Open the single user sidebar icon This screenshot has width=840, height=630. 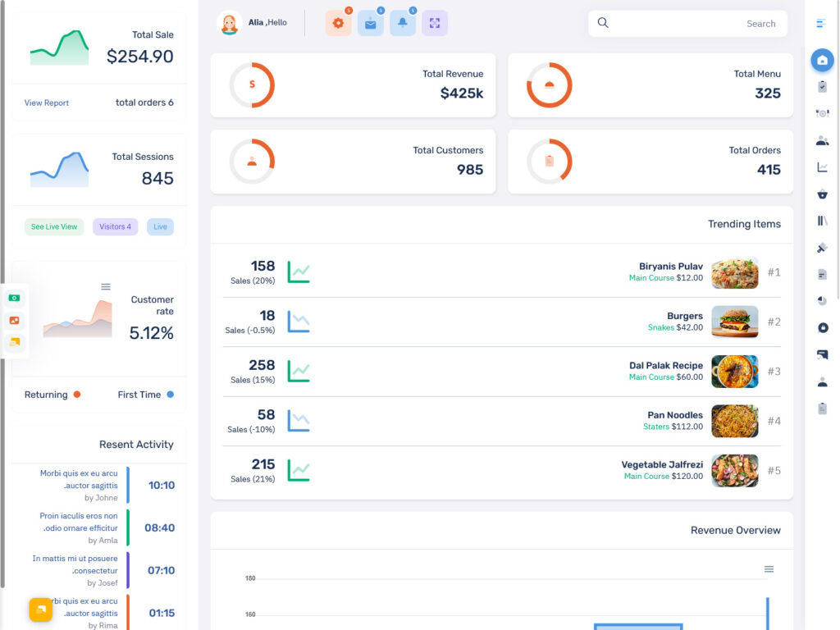[x=822, y=382]
